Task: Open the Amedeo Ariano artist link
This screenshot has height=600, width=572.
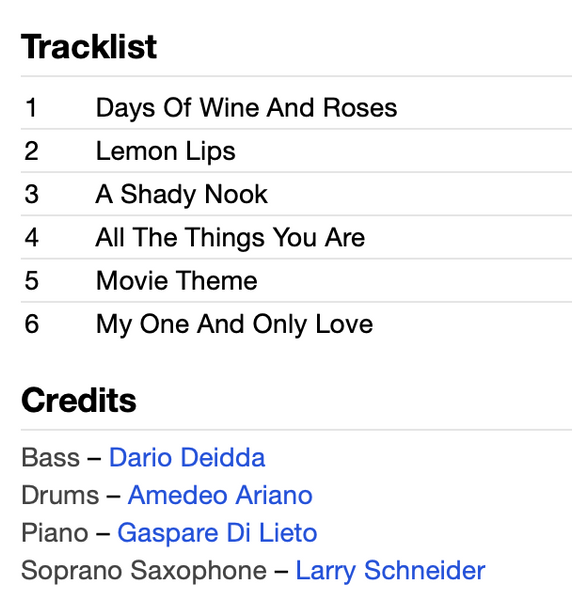Action: click(220, 495)
